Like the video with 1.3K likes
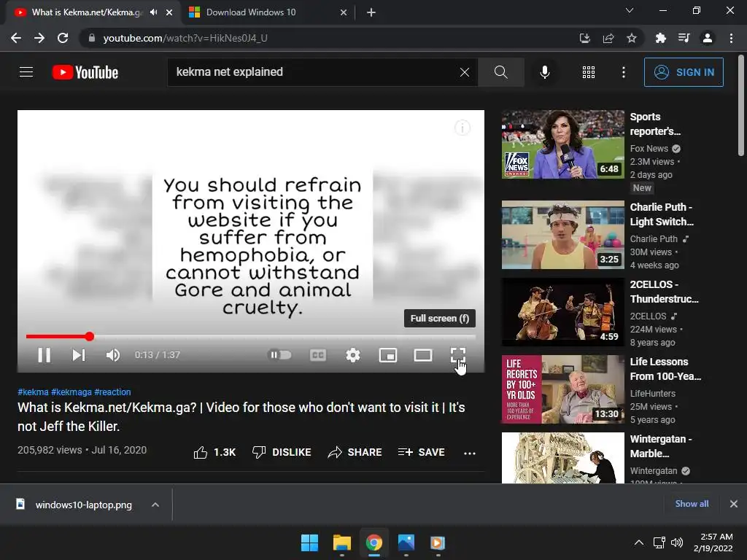747x560 pixels. (214, 452)
